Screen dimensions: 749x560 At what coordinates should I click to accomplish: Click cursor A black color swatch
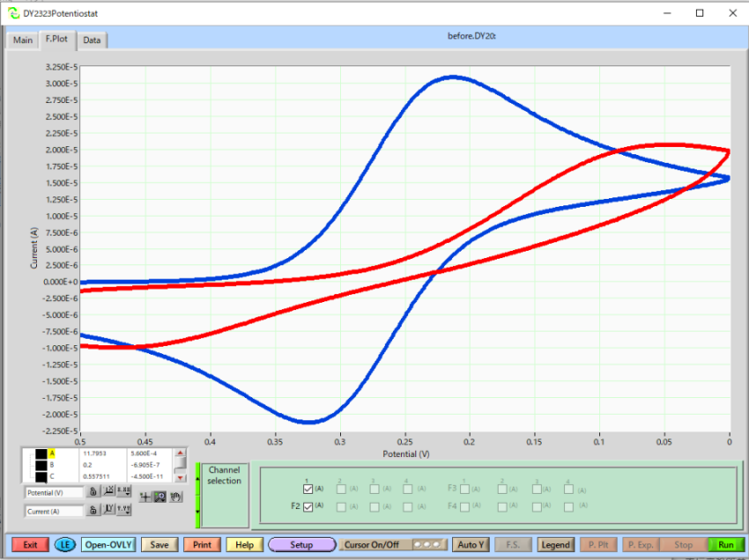tap(41, 454)
